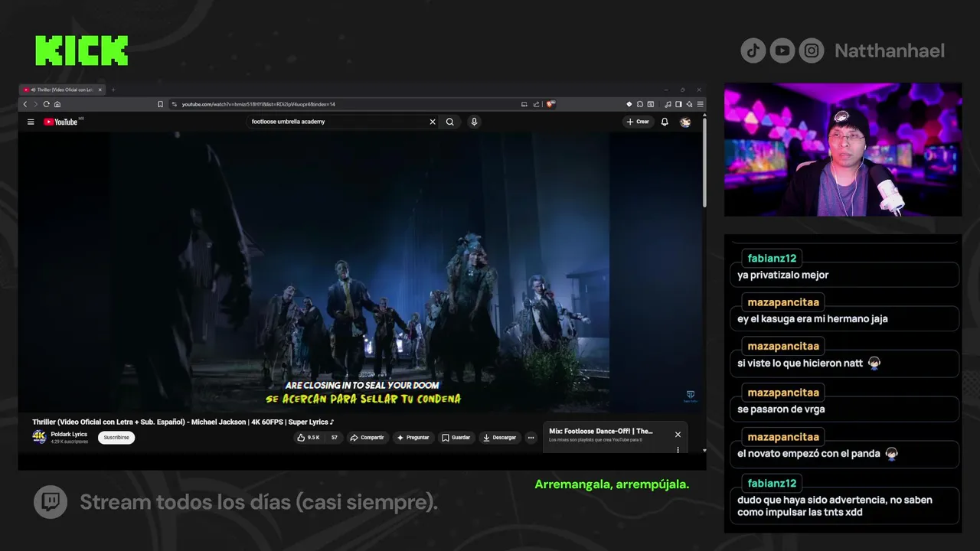
Task: Like the video with 9.5 K
Action: coord(309,438)
